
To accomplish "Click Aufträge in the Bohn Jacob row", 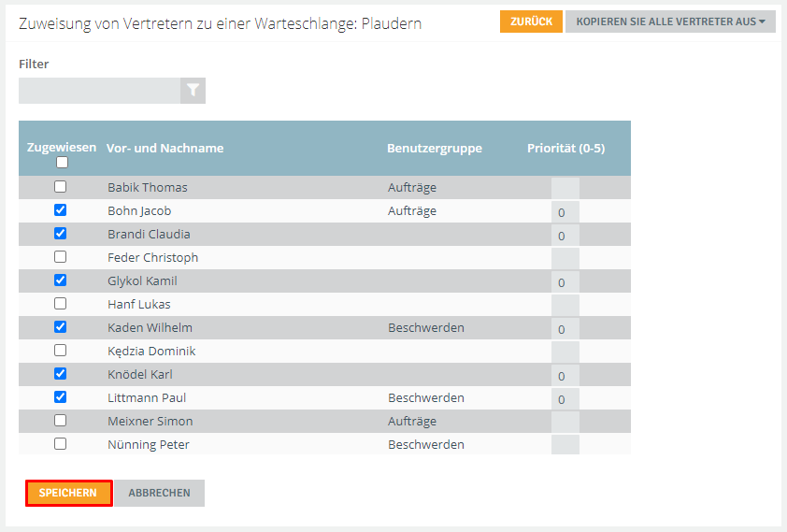I will [412, 211].
